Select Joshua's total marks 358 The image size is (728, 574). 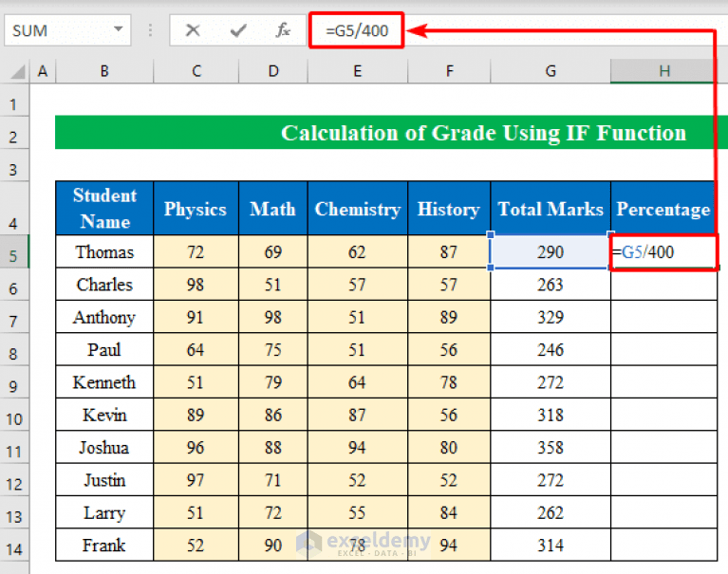pos(551,447)
